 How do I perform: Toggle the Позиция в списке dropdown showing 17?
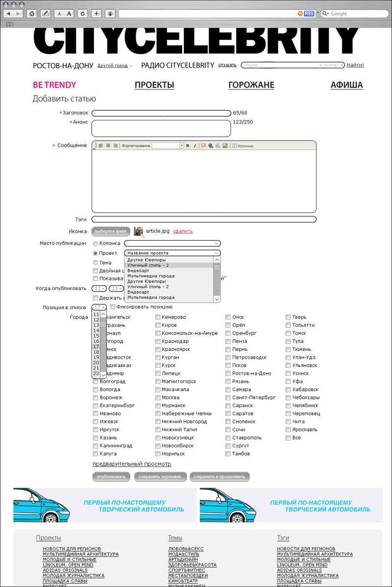click(x=99, y=307)
